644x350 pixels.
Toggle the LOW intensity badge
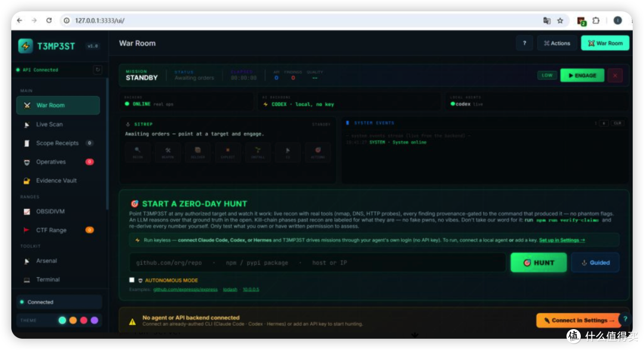pos(547,76)
